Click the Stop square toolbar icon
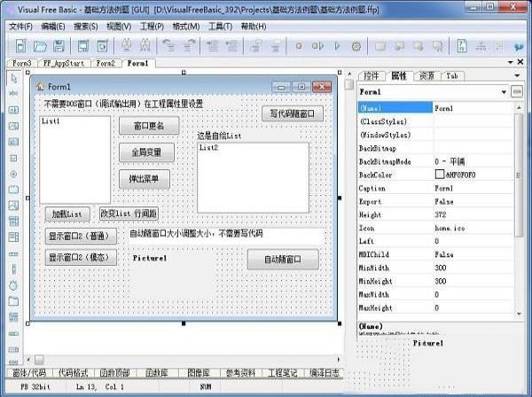The width and height of the screenshot is (532, 397). click(299, 46)
